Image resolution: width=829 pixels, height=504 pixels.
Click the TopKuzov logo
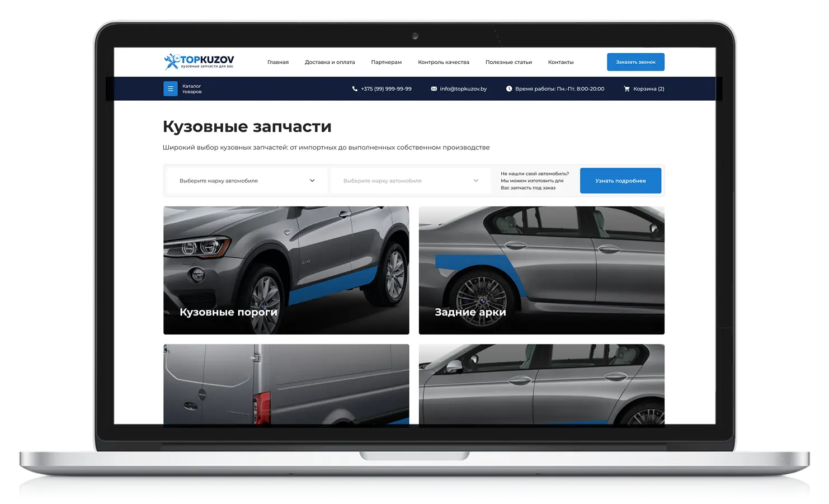199,62
